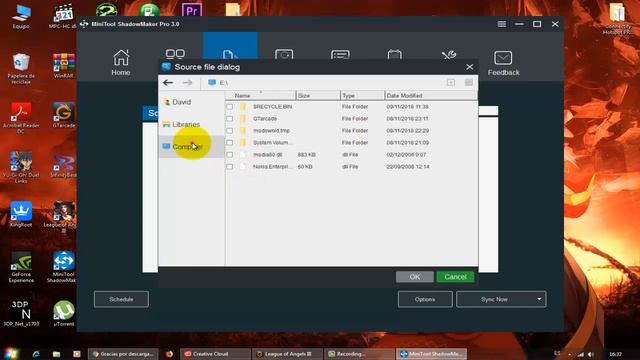Viewport: 640px width, 360px height.
Task: Confirm selection with the OK button
Action: point(415,277)
